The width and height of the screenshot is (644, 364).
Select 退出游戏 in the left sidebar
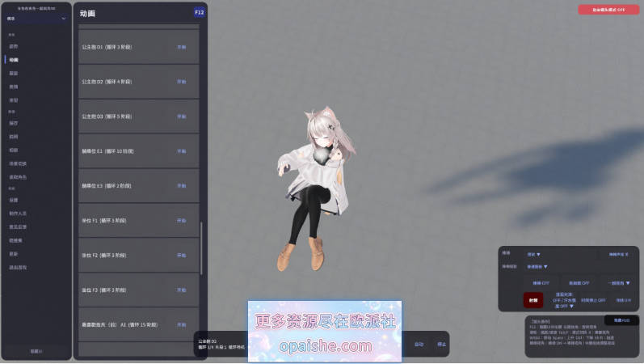click(18, 268)
